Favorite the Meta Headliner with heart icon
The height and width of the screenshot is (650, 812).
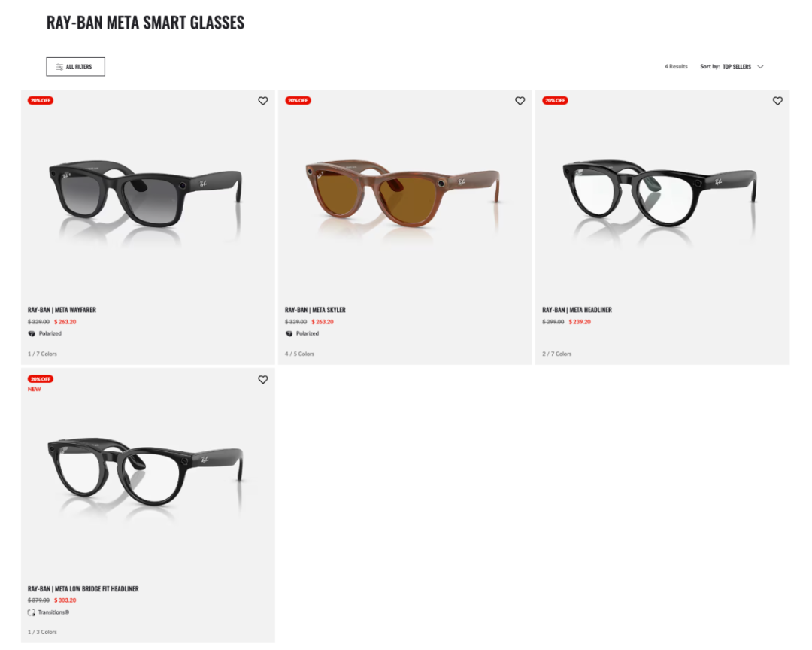(x=777, y=101)
